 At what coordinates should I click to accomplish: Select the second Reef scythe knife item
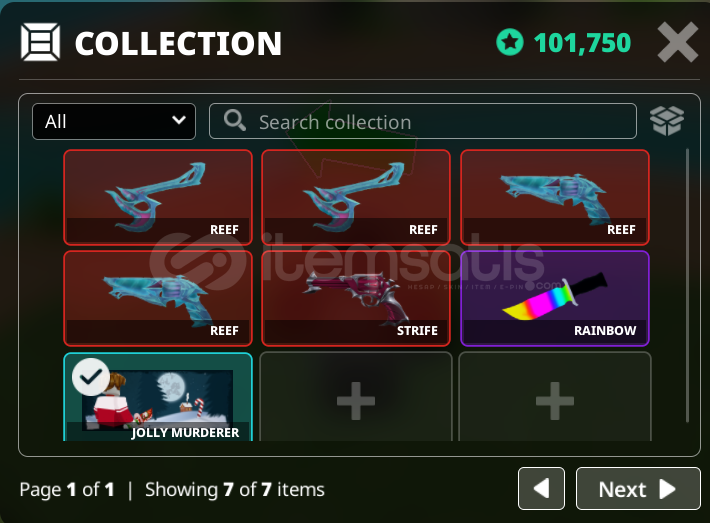coord(356,197)
